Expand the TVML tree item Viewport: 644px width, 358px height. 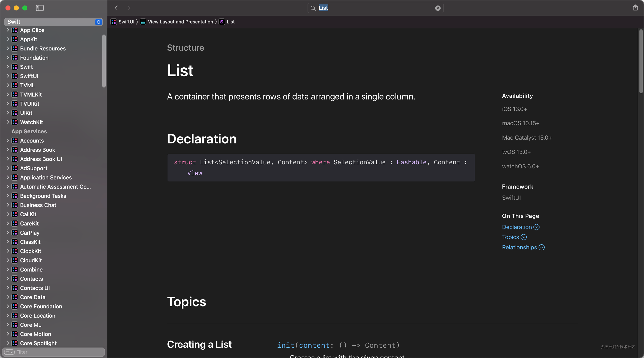[8, 85]
